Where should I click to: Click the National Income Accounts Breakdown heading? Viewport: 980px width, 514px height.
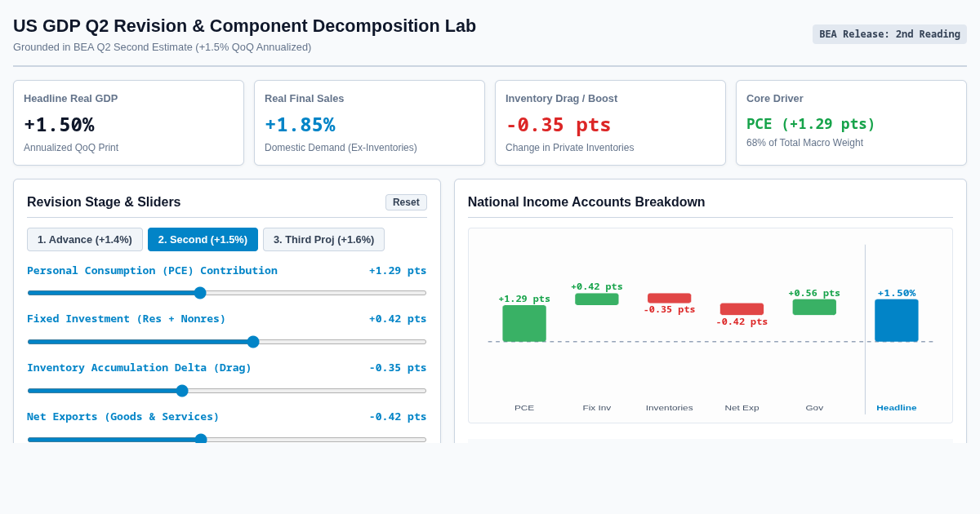(x=586, y=202)
